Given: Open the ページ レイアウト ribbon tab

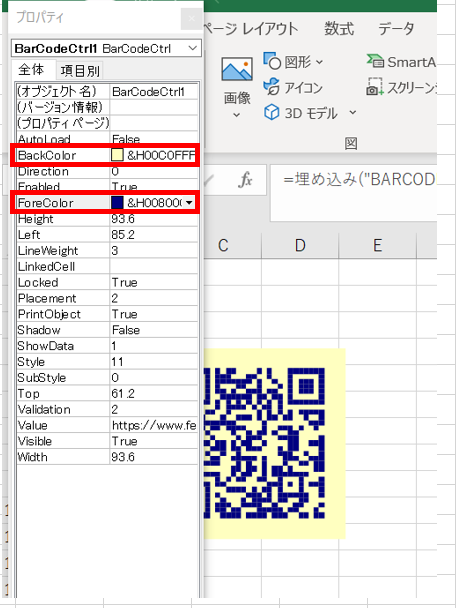Looking at the screenshot, I should tap(250, 28).
